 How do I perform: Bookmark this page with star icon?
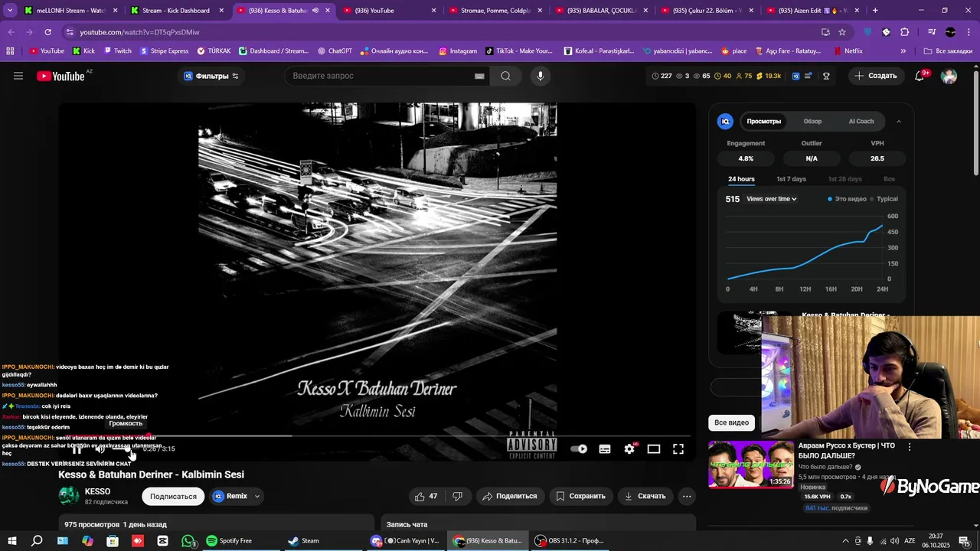tap(842, 32)
